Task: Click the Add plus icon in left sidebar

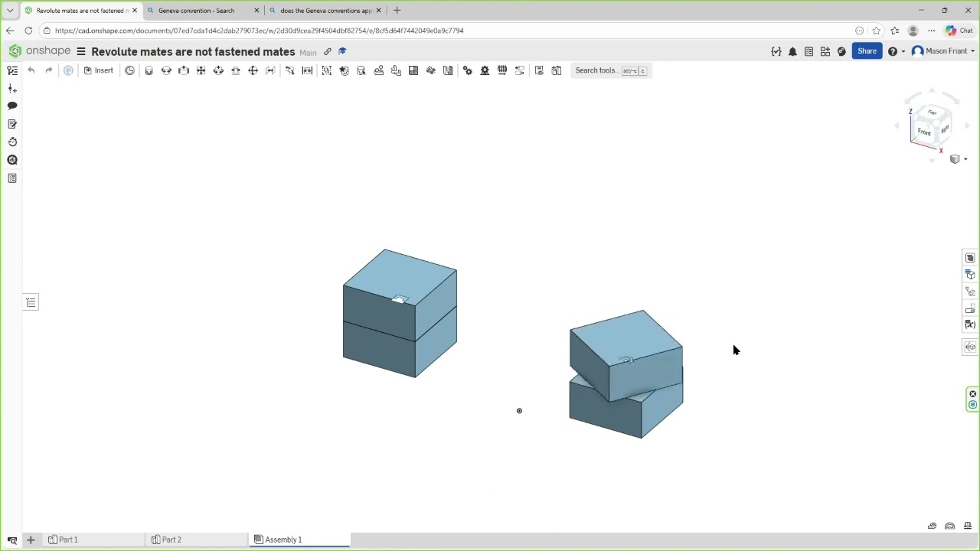Action: (x=12, y=89)
